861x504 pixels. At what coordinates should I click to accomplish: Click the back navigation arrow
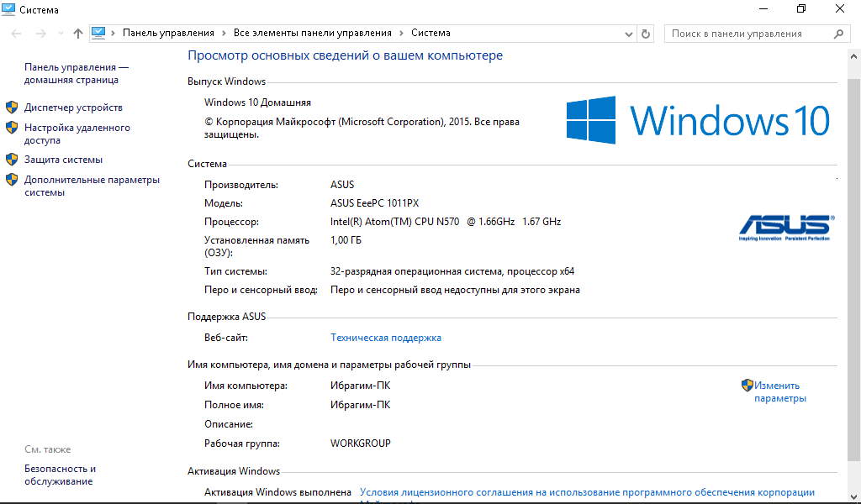17,34
